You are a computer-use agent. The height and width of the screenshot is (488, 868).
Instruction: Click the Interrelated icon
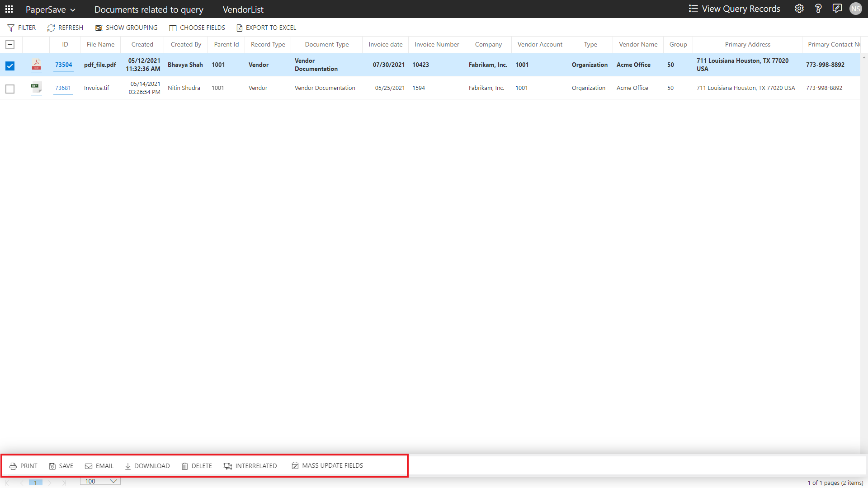tap(228, 466)
